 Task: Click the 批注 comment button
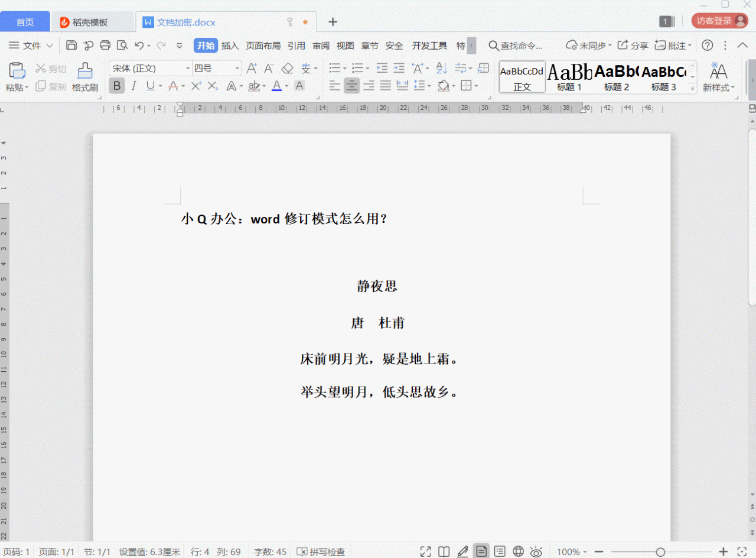[673, 46]
